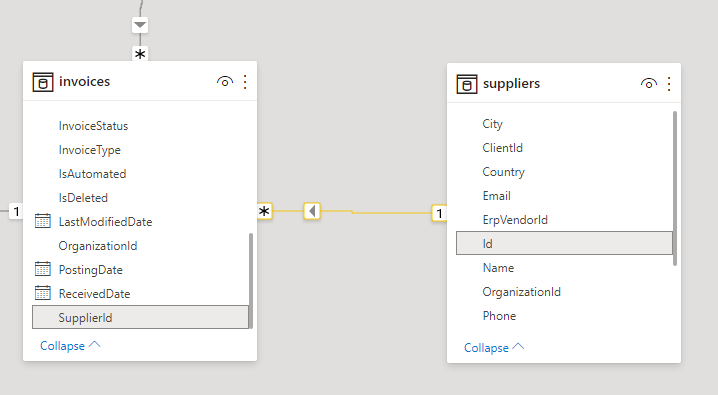Click calendar icon next to PostingDate

click(43, 269)
